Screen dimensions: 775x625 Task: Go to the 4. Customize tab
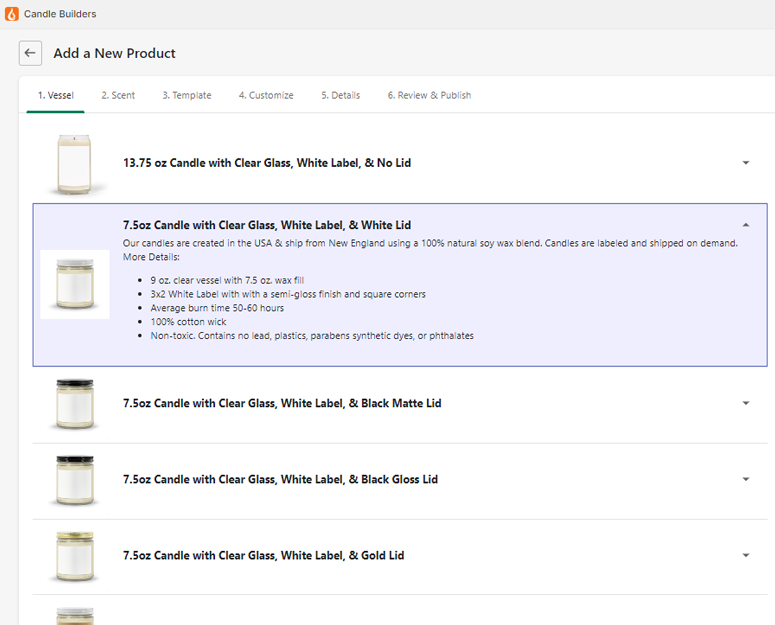266,95
